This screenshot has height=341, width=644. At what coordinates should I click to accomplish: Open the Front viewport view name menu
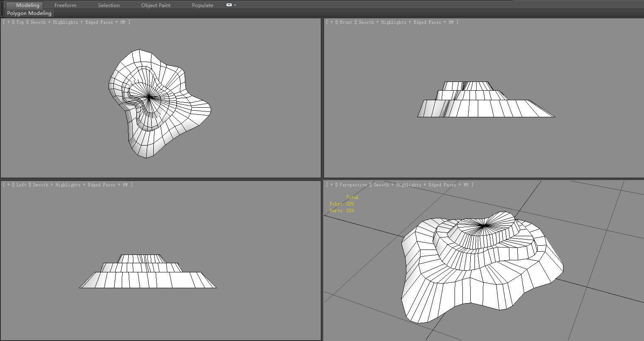(x=345, y=22)
